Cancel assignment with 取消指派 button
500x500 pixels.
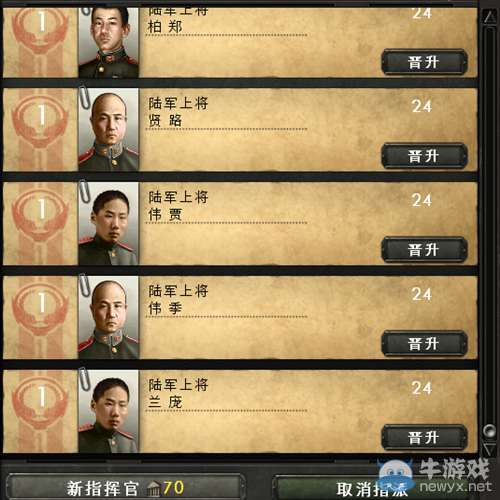(x=372, y=488)
